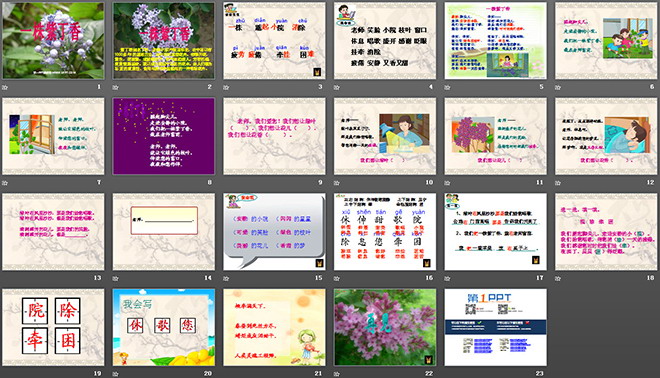Select slide 22 pink lilac goodbye thumbnail

[385, 327]
